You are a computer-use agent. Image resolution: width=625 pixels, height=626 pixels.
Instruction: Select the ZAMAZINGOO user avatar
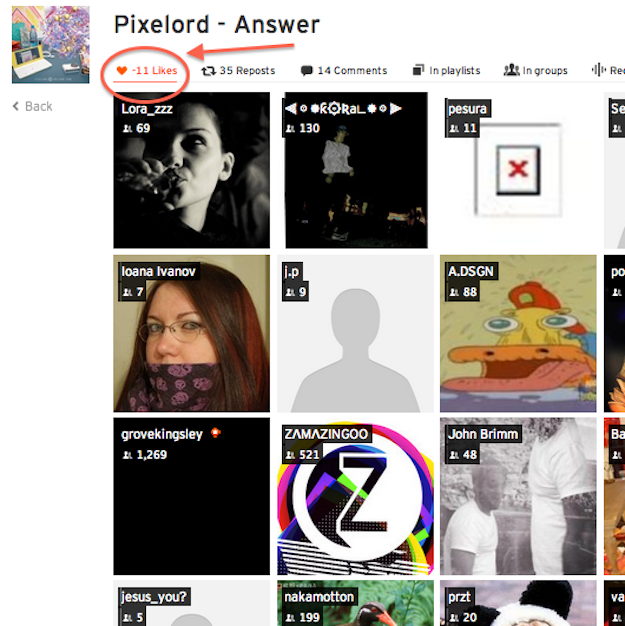click(355, 496)
